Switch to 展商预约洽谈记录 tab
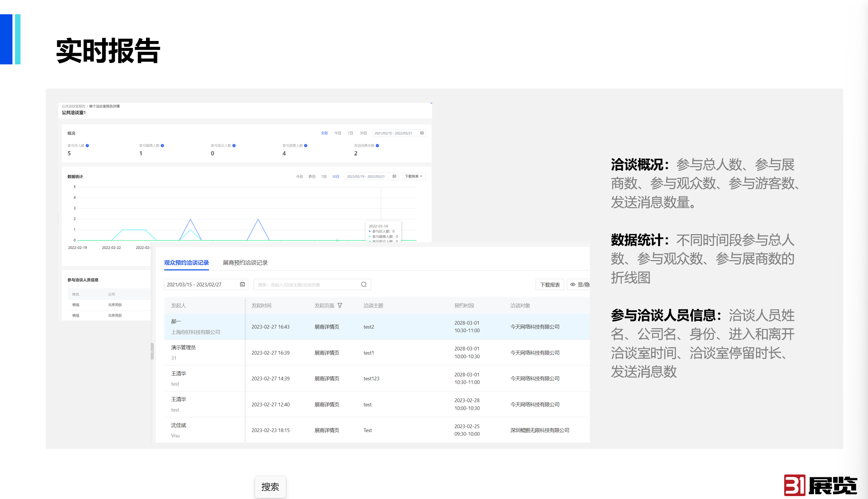This screenshot has width=868, height=499. (x=245, y=263)
